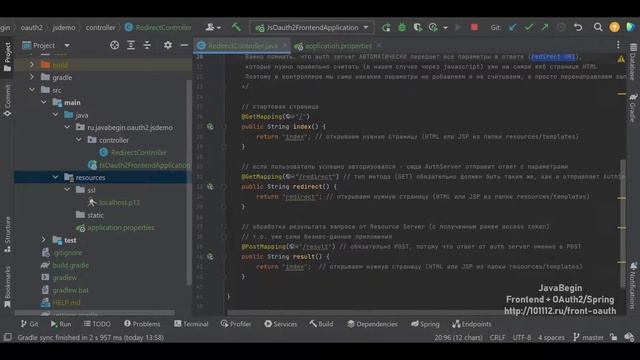Toggle the Gradle side panel
The height and width of the screenshot is (360, 640).
tap(633, 107)
